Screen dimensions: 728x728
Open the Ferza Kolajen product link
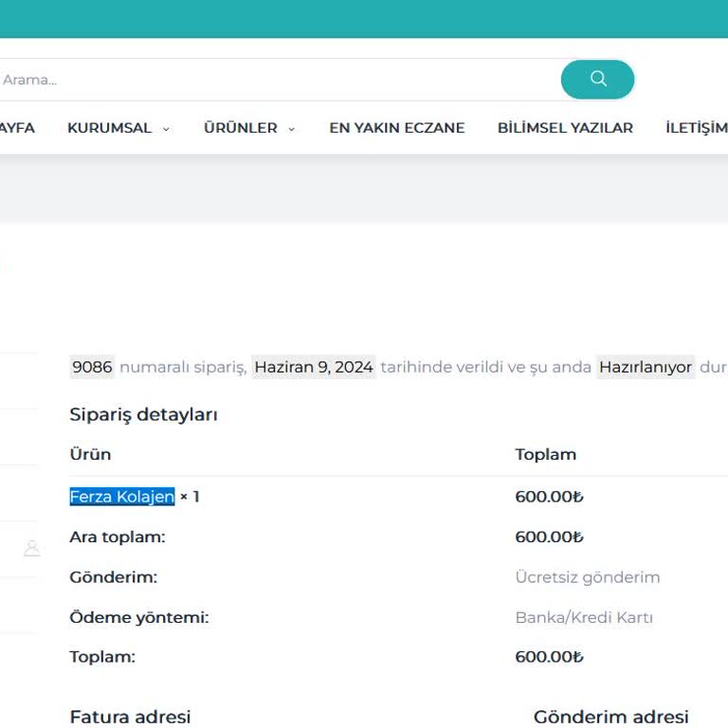pos(122,497)
